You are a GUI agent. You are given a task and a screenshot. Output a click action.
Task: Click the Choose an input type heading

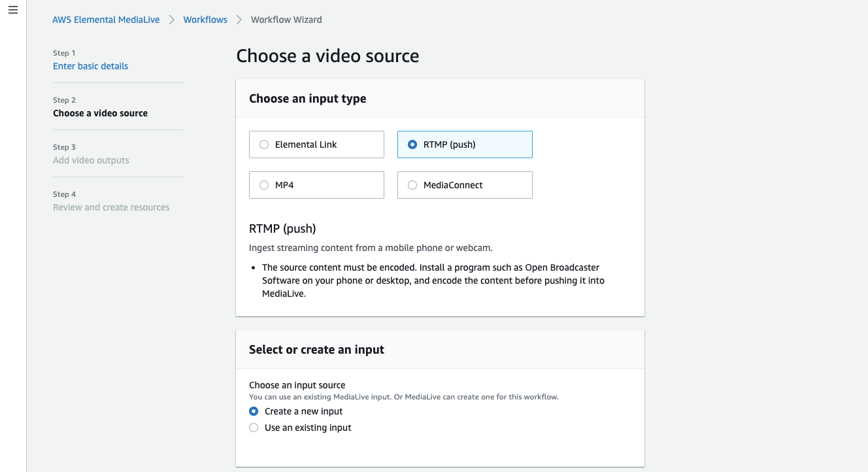pyautogui.click(x=307, y=99)
